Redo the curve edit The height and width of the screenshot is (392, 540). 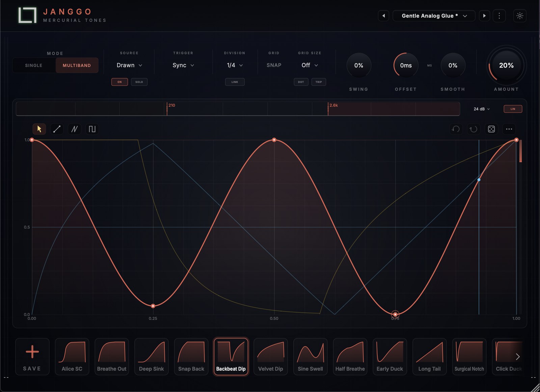tap(474, 129)
